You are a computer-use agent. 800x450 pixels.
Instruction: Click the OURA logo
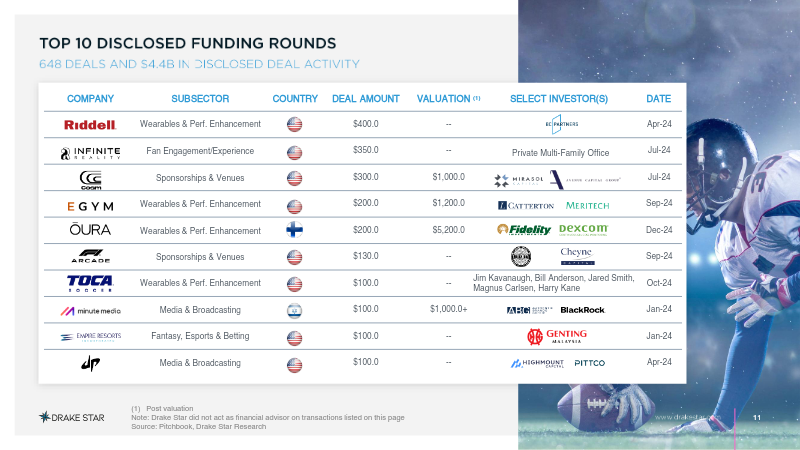tap(90, 230)
